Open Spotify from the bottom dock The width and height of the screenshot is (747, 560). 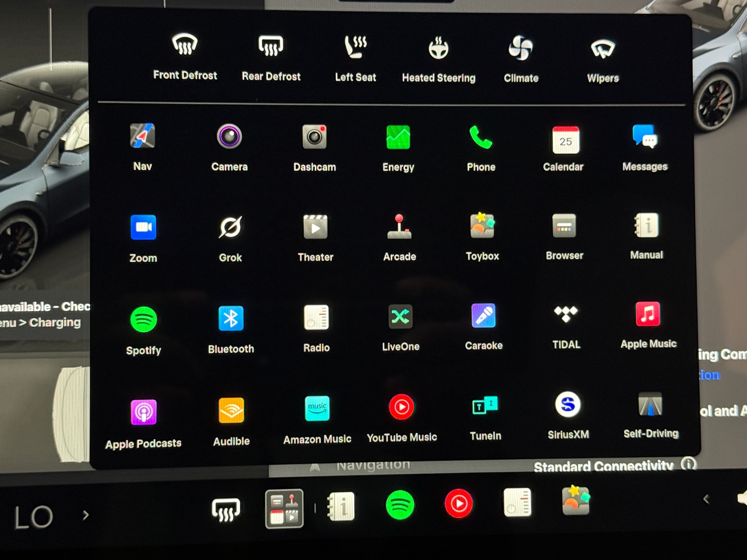pos(400,505)
